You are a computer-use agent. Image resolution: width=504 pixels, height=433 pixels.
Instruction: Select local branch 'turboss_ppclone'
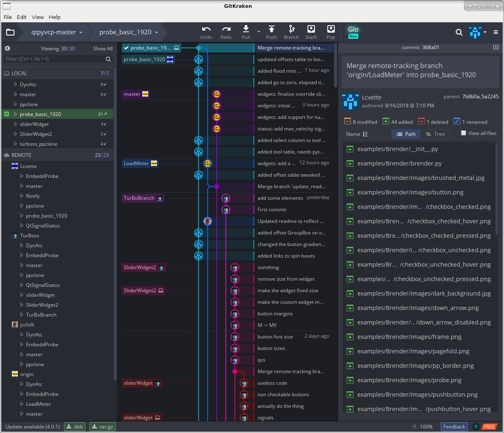coord(38,144)
